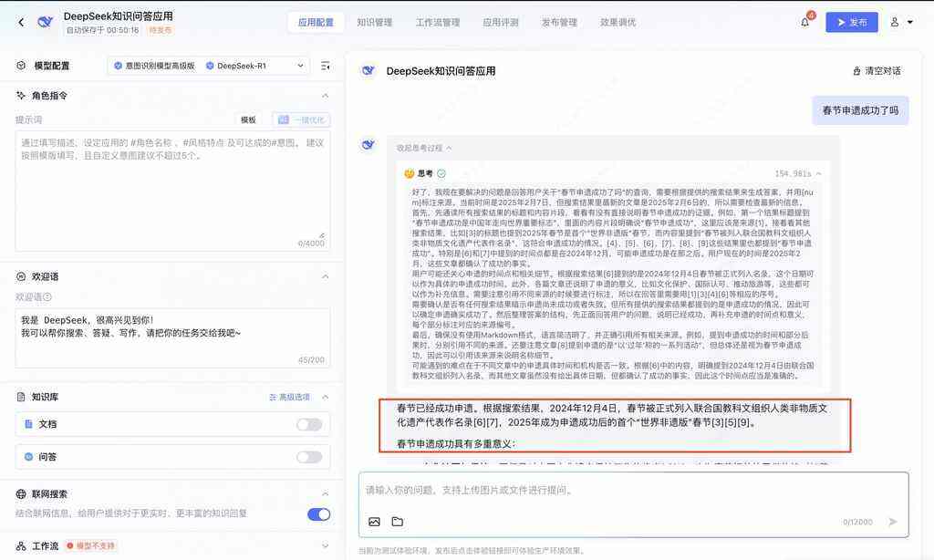The height and width of the screenshot is (560, 934).
Task: Click the blue document file icon
Action: click(x=28, y=424)
